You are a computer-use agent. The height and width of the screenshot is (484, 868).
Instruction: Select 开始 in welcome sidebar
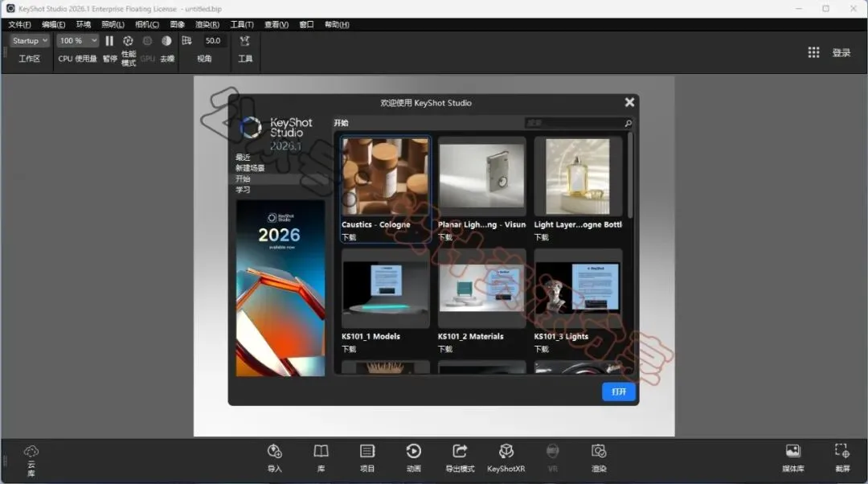tap(243, 178)
